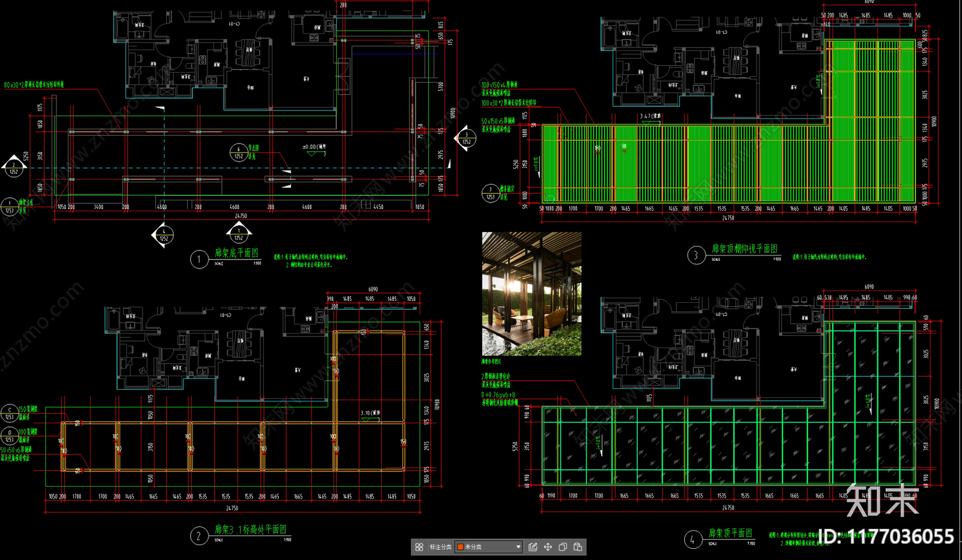
Task: Click detail callout circle C/1253
Action: (x=9, y=413)
